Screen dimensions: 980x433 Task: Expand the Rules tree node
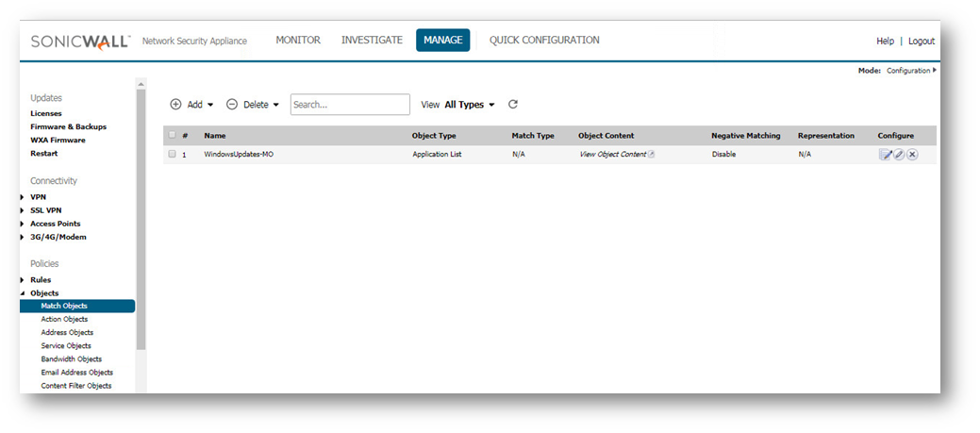coord(22,280)
